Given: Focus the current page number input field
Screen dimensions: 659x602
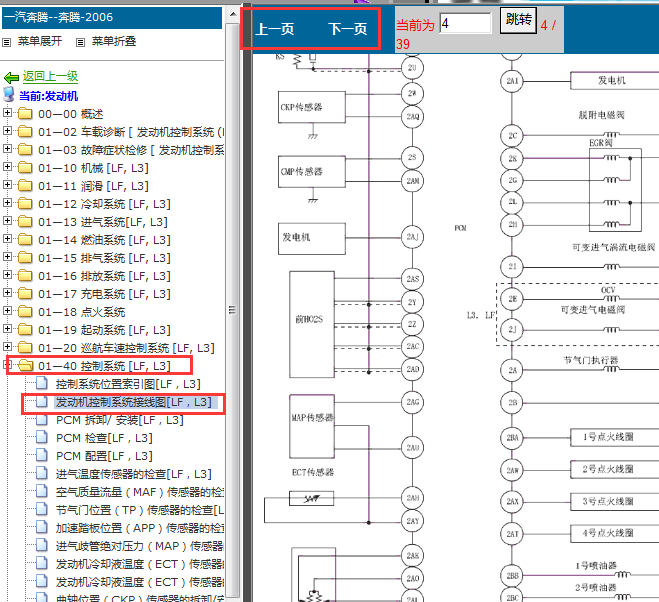Looking at the screenshot, I should click(465, 23).
